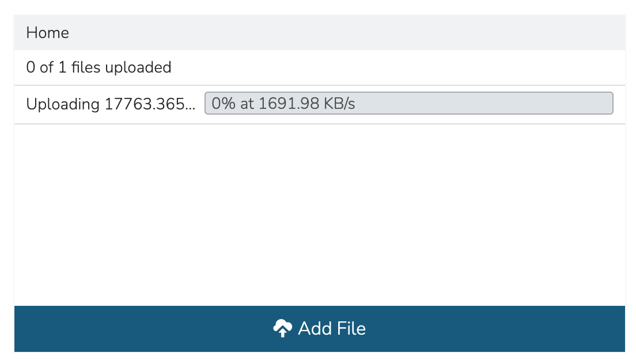Click the "0%" percentage in the progress bar
Image resolution: width=636 pixels, height=364 pixels.
[x=221, y=104]
